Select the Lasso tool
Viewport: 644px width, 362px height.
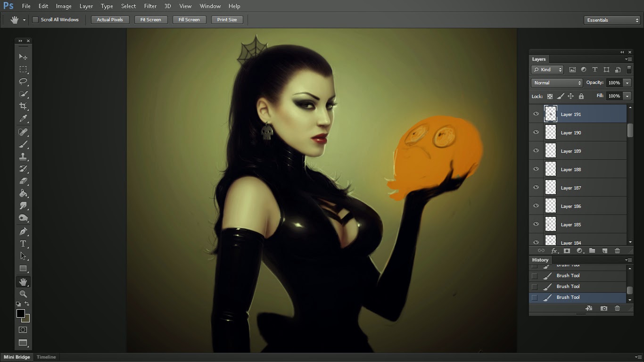point(23,82)
